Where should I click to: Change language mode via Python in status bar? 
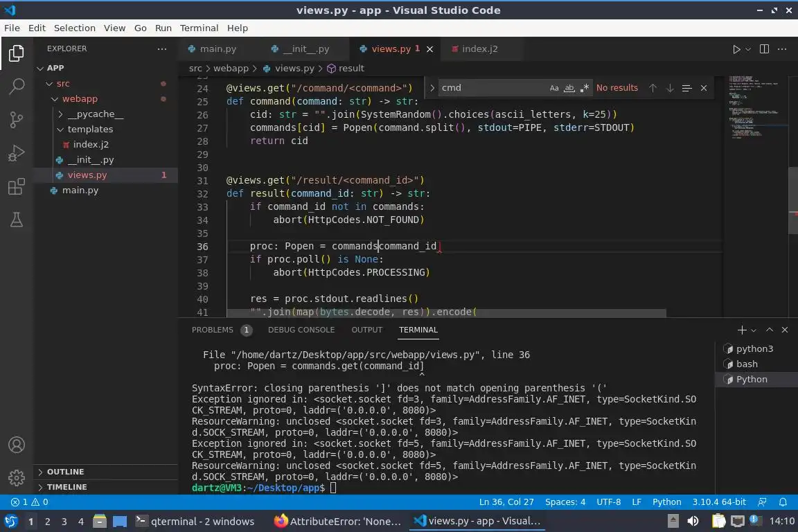[666, 502]
